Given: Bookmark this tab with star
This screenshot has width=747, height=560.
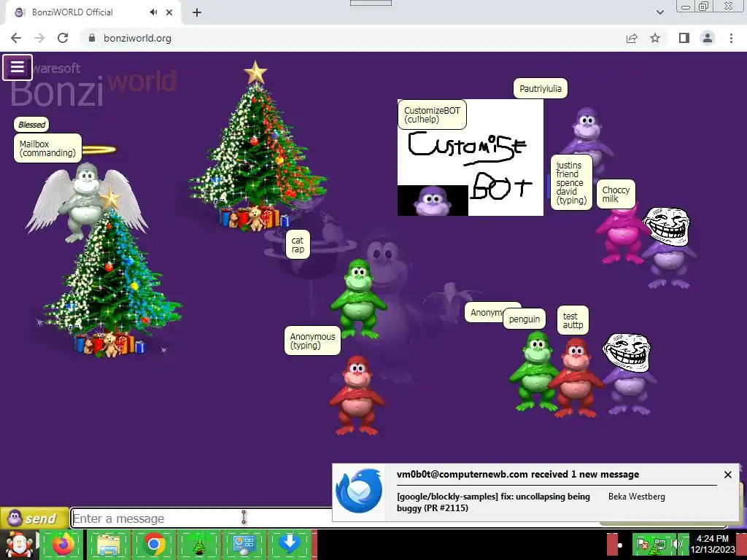Looking at the screenshot, I should pyautogui.click(x=655, y=38).
